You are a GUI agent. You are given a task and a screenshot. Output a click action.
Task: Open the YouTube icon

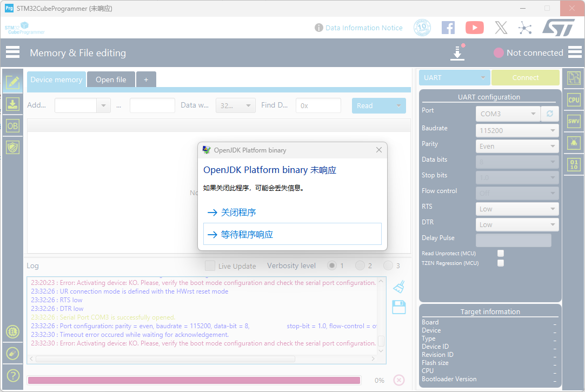coord(475,28)
